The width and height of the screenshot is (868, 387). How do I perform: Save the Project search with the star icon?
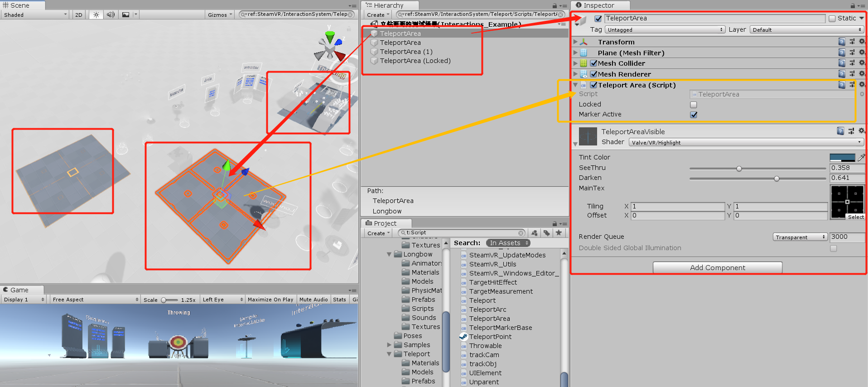click(x=559, y=233)
